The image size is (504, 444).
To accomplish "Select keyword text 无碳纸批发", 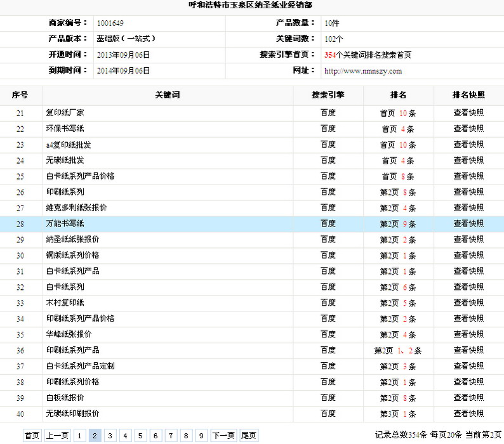I will coord(65,160).
